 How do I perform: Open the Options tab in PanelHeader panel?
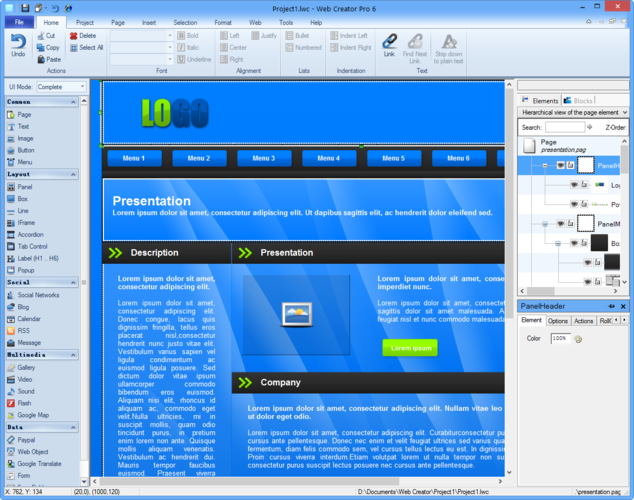click(x=558, y=321)
